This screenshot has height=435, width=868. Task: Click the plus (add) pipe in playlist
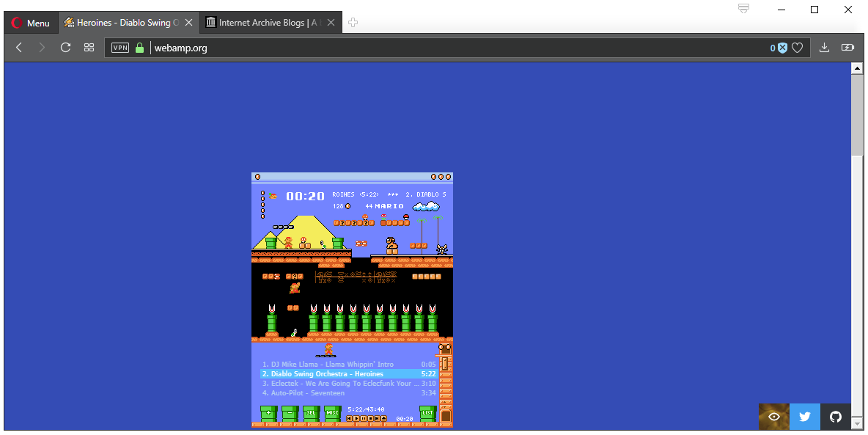coord(268,414)
